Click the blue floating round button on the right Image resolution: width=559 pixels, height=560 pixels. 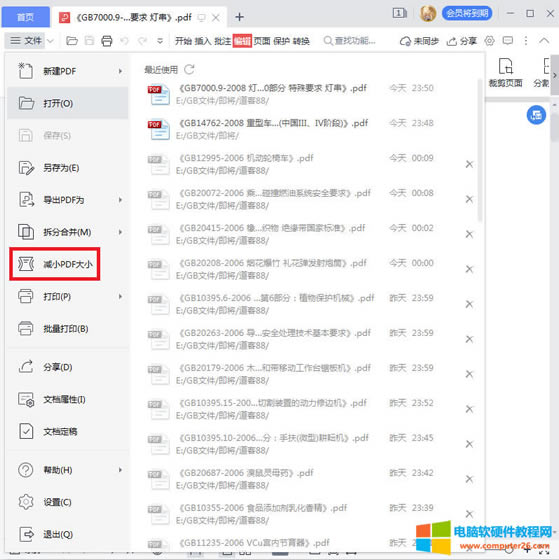pyautogui.click(x=536, y=115)
